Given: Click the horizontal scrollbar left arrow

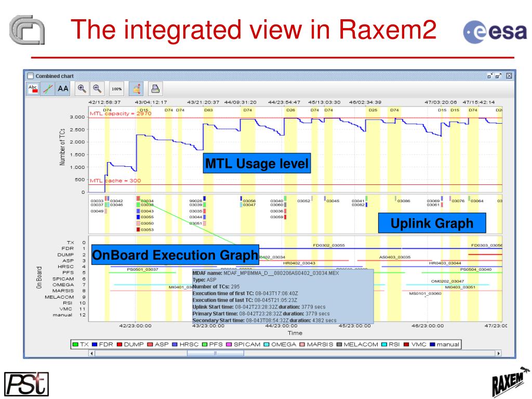Looking at the screenshot, I should point(91,353).
